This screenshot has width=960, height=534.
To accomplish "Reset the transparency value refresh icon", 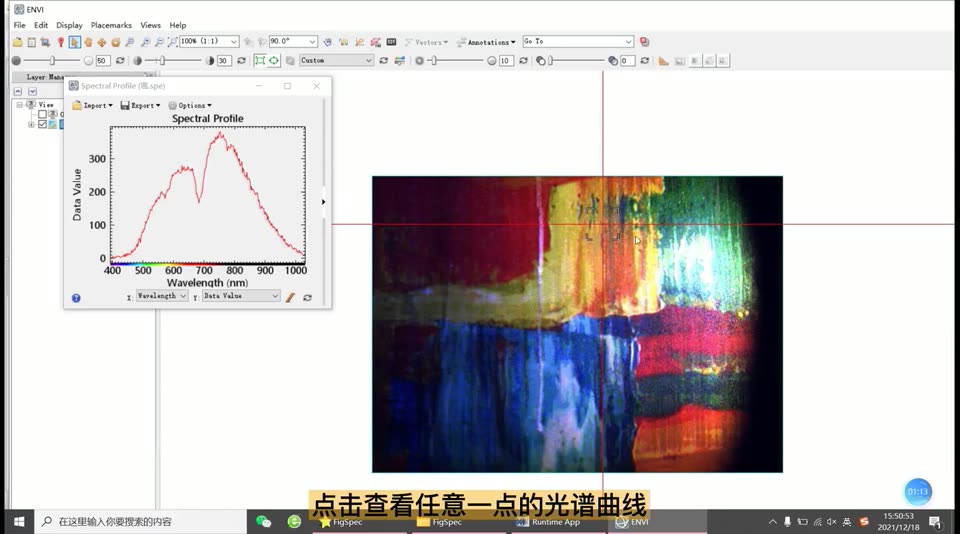I will [x=645, y=61].
